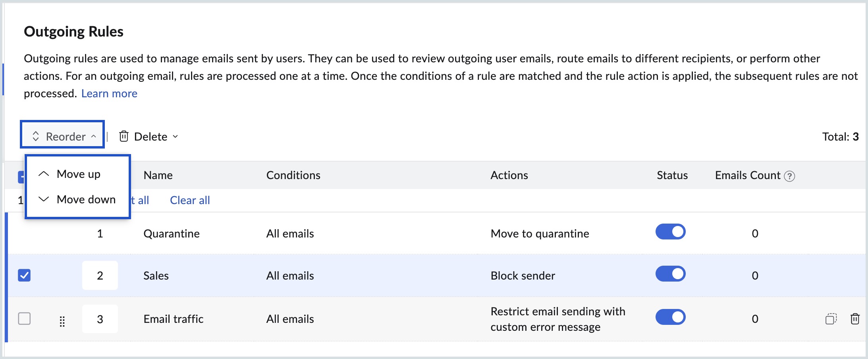Viewport: 868px width, 359px height.
Task: Click the Reorder up-down arrows icon
Action: click(36, 136)
